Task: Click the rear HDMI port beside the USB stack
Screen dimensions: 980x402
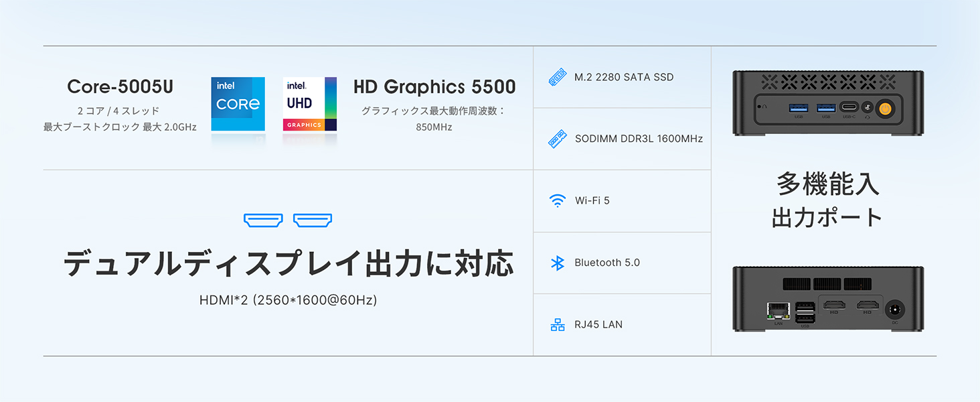Action: point(834,305)
